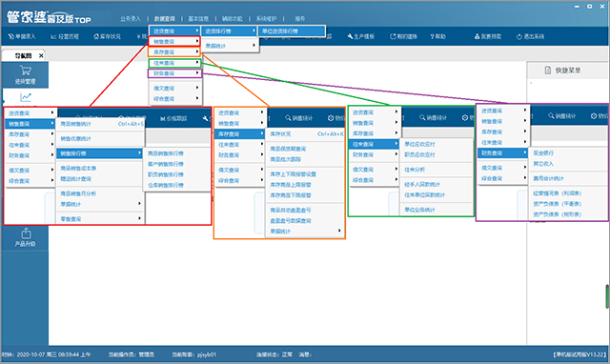The image size is (610, 364).
Task: Click the 产品升级 sidebar icon
Action: tap(26, 237)
